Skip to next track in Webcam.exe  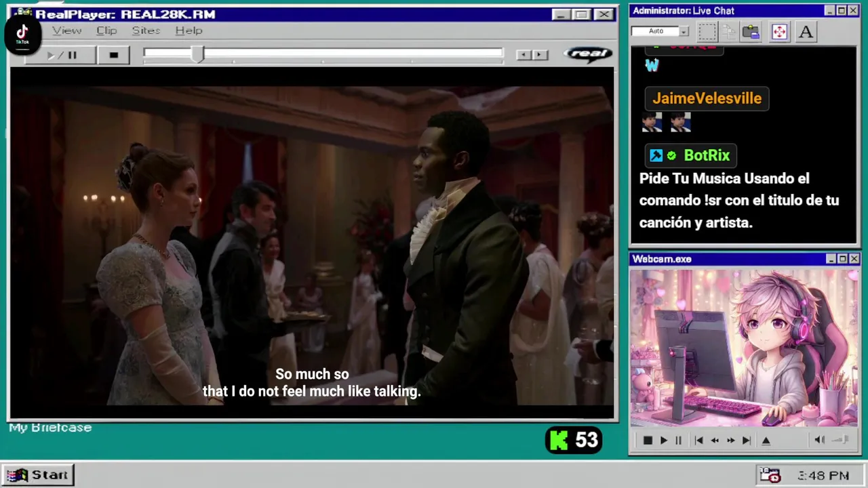[x=747, y=441]
